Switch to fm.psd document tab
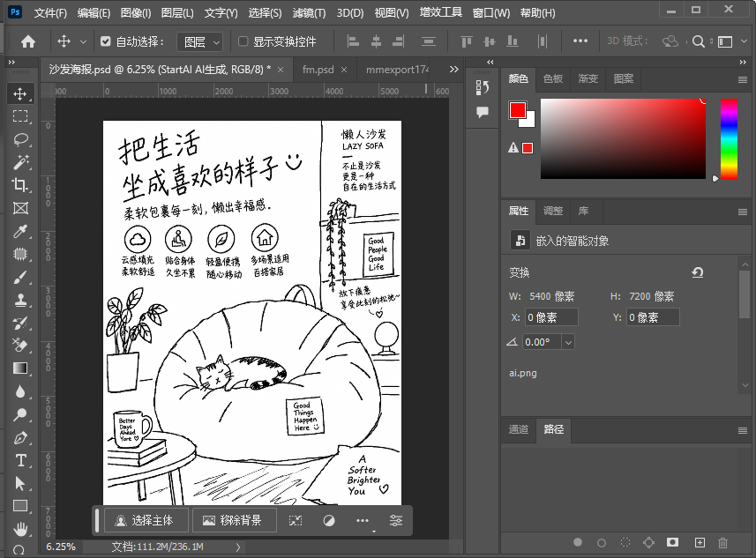Screen dimensions: 756x558 point(318,70)
